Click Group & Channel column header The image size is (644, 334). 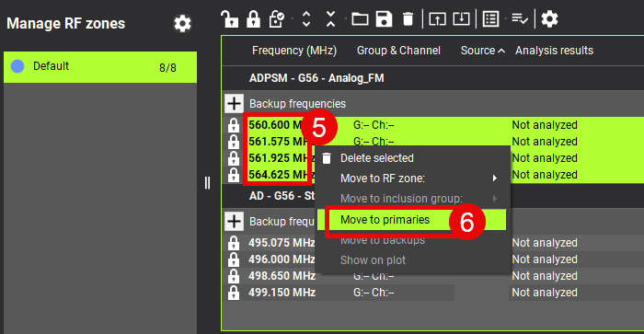pos(398,51)
